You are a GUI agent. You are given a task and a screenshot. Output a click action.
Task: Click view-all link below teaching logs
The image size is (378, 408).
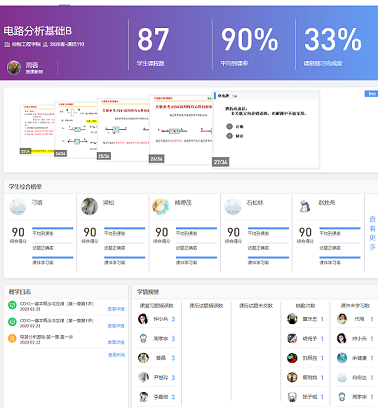(116, 355)
